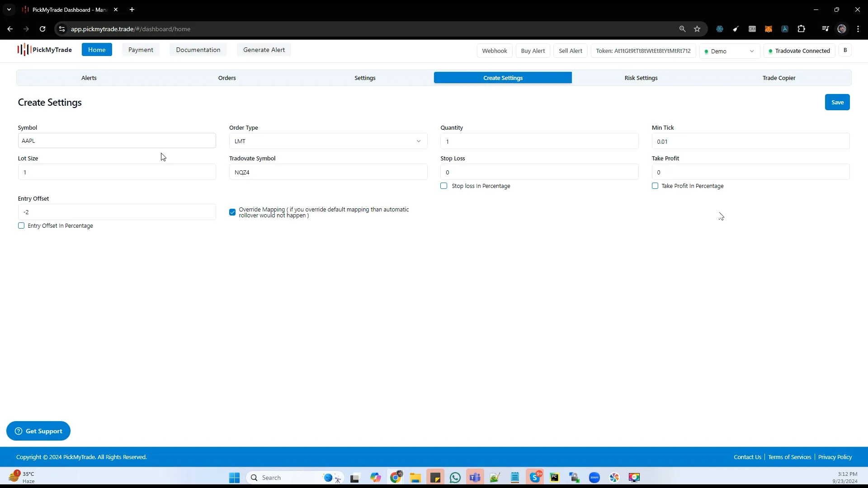This screenshot has width=868, height=488.
Task: Switch to the Trade Copier tab
Action: pos(779,78)
